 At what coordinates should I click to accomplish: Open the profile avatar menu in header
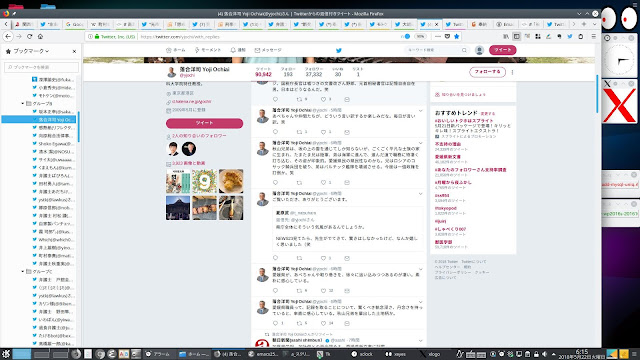[x=479, y=50]
